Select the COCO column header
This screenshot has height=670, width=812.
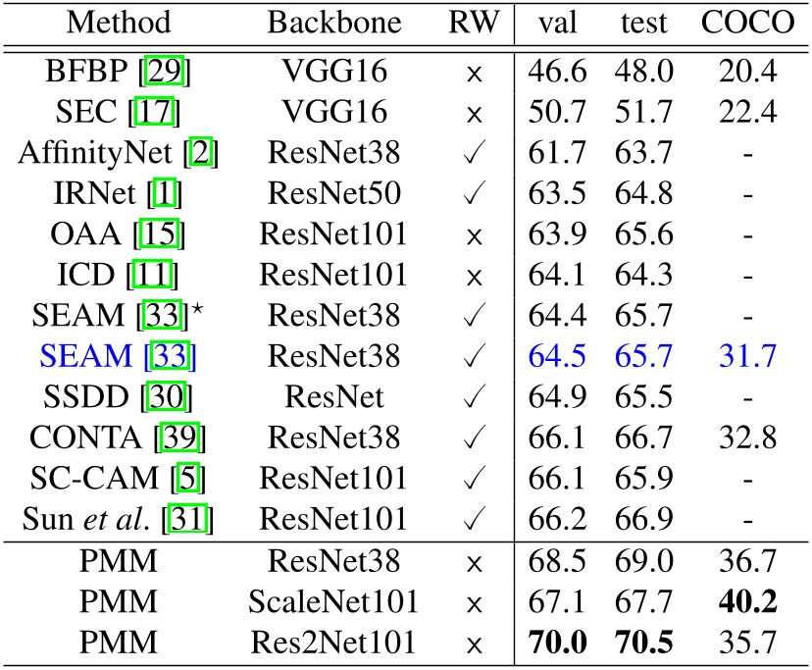point(746,22)
